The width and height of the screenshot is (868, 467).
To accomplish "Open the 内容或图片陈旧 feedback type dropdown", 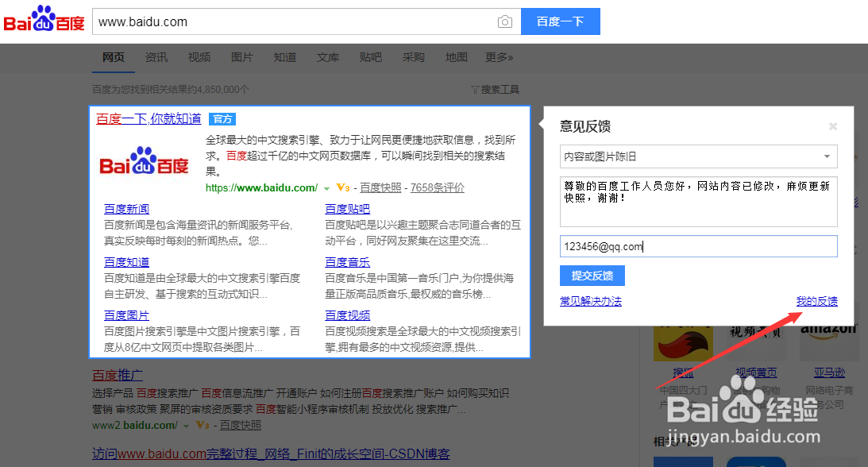I will pyautogui.click(x=698, y=156).
